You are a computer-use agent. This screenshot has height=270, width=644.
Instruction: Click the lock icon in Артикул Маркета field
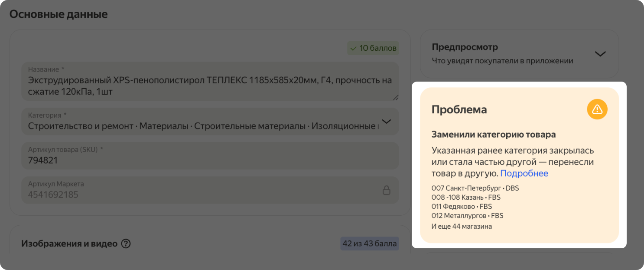pos(386,190)
